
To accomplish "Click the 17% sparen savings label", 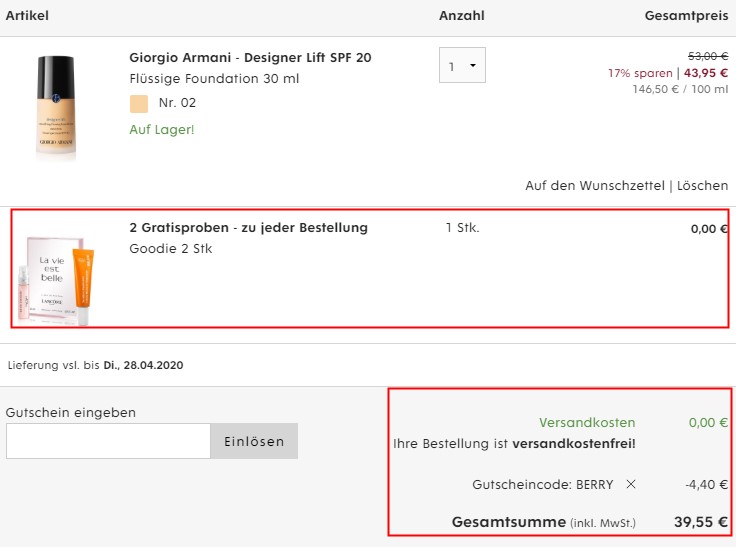I will pos(640,73).
